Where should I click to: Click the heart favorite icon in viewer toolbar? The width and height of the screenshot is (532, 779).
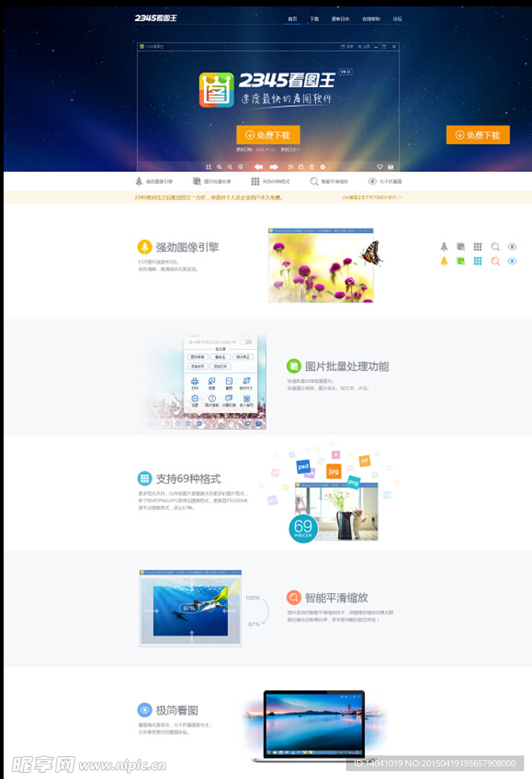pyautogui.click(x=380, y=167)
